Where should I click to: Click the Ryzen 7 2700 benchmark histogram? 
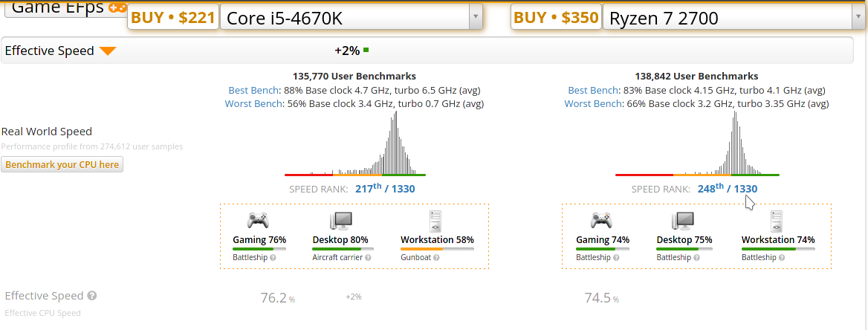pyautogui.click(x=698, y=144)
